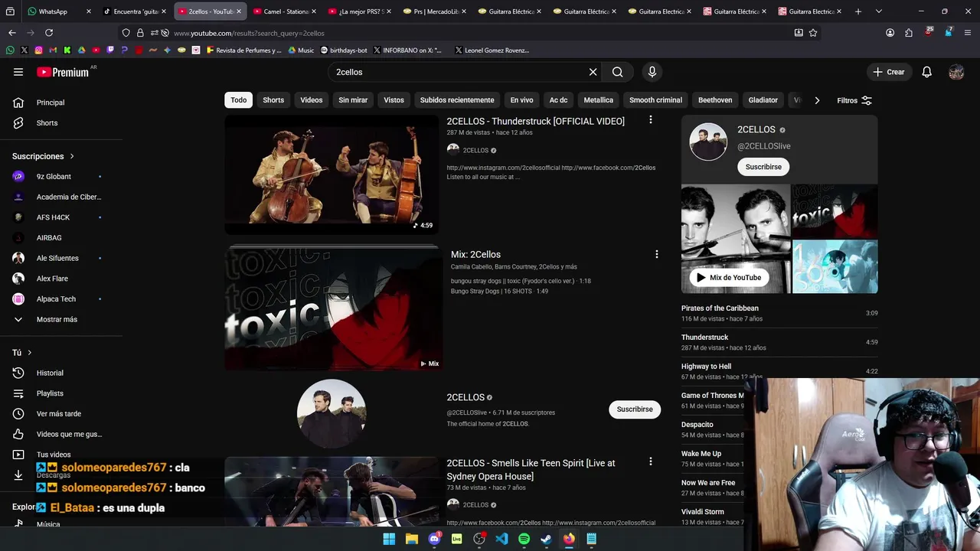This screenshot has width=980, height=551.
Task: Open Spotify from the taskbar
Action: (524, 539)
